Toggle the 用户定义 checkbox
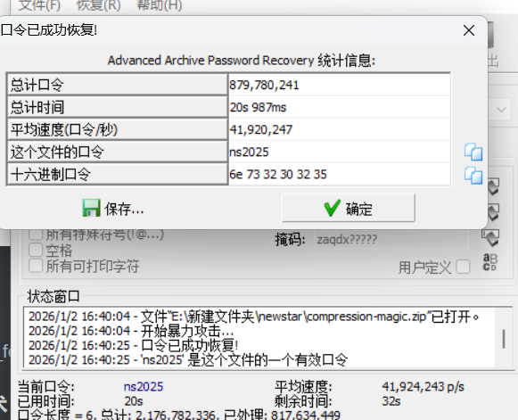 tap(463, 267)
